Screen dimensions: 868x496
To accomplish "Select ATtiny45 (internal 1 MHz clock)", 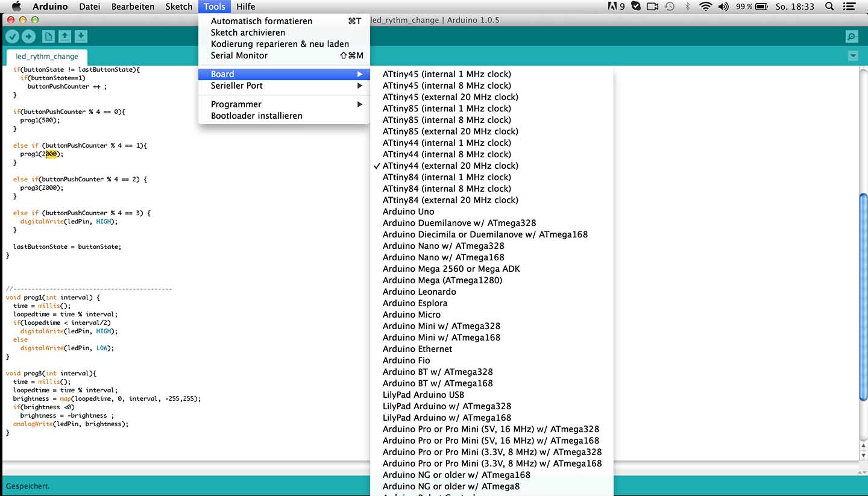I will pos(492,74).
